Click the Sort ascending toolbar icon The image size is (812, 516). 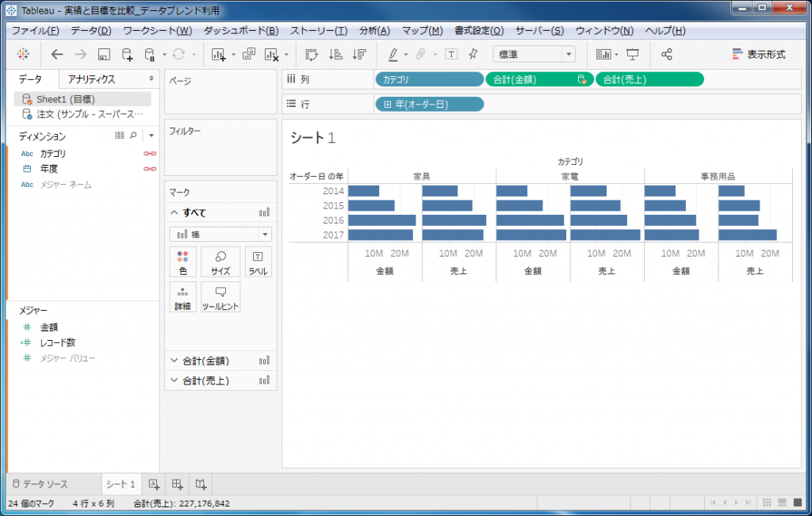pyautogui.click(x=335, y=55)
